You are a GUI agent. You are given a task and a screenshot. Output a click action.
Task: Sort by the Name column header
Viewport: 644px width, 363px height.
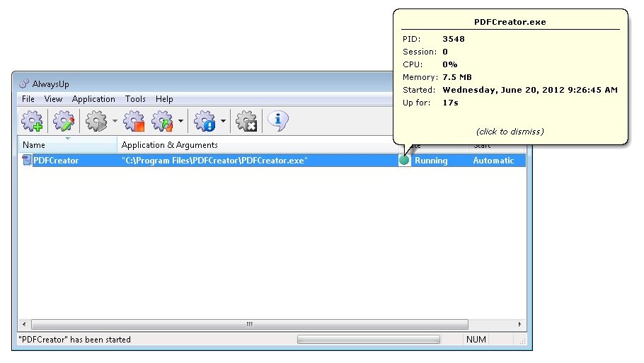tap(68, 145)
